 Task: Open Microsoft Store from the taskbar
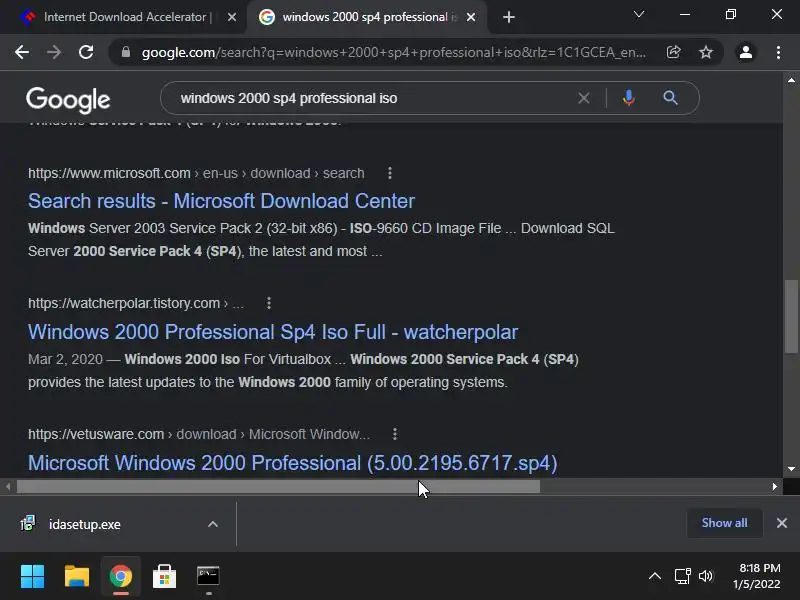coord(164,577)
